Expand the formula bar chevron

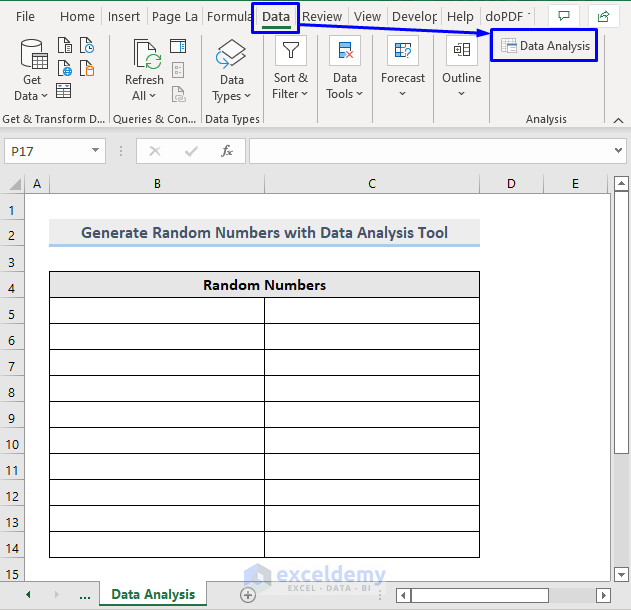(x=618, y=150)
